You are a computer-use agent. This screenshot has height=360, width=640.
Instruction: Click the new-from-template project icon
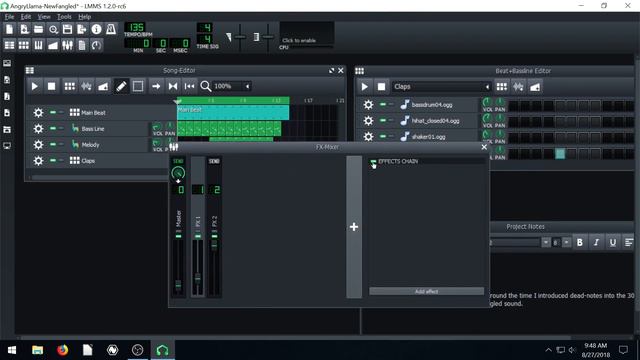[x=24, y=29]
